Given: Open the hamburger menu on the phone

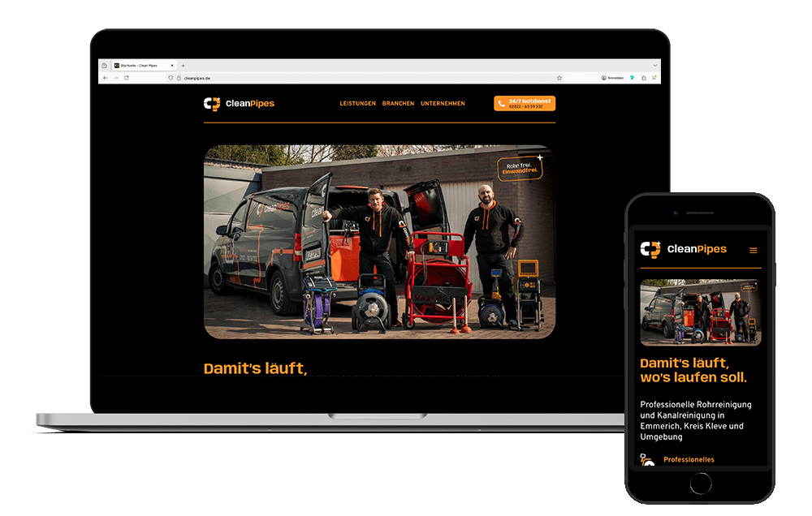Looking at the screenshot, I should (754, 251).
